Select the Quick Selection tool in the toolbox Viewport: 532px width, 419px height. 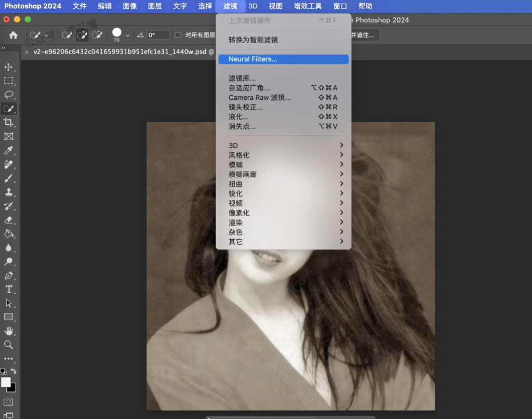pyautogui.click(x=8, y=109)
